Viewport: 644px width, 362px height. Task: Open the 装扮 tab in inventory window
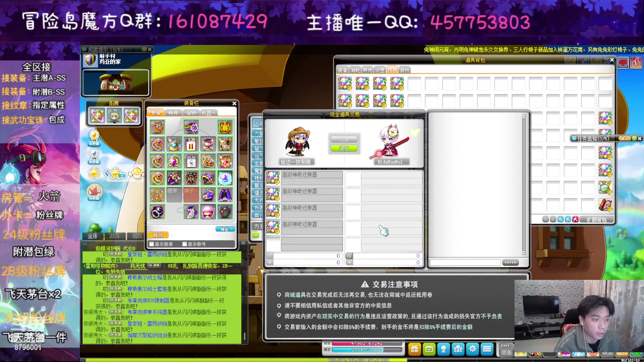(x=405, y=70)
